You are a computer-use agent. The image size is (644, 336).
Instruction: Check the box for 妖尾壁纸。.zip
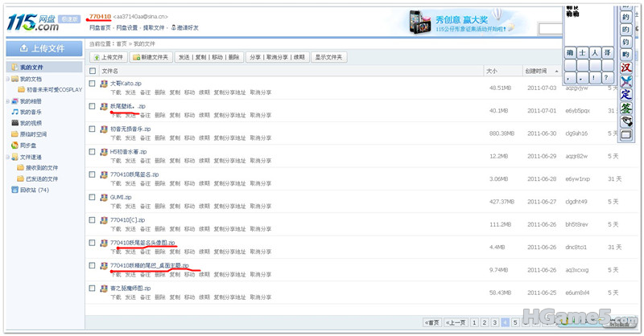click(x=93, y=106)
